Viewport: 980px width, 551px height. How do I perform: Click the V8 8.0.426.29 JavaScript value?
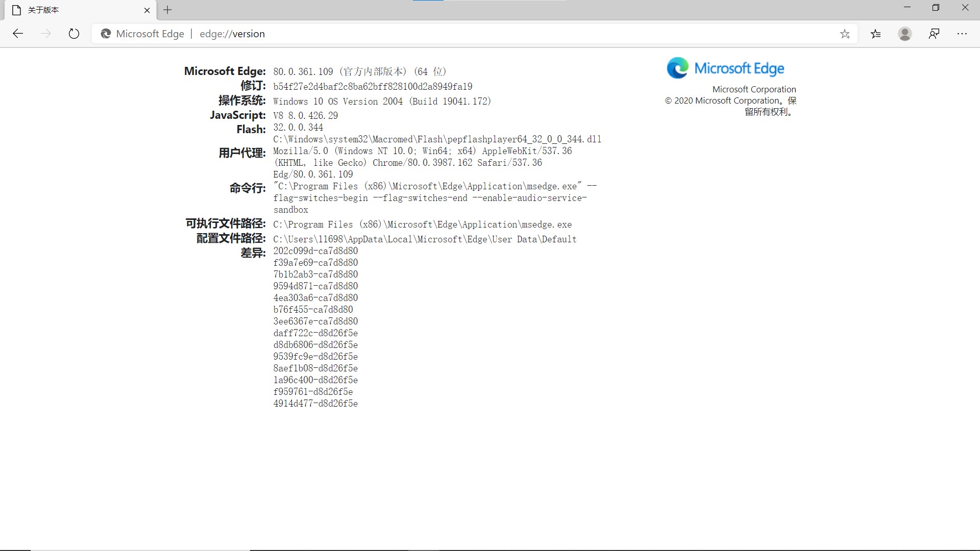tap(305, 115)
